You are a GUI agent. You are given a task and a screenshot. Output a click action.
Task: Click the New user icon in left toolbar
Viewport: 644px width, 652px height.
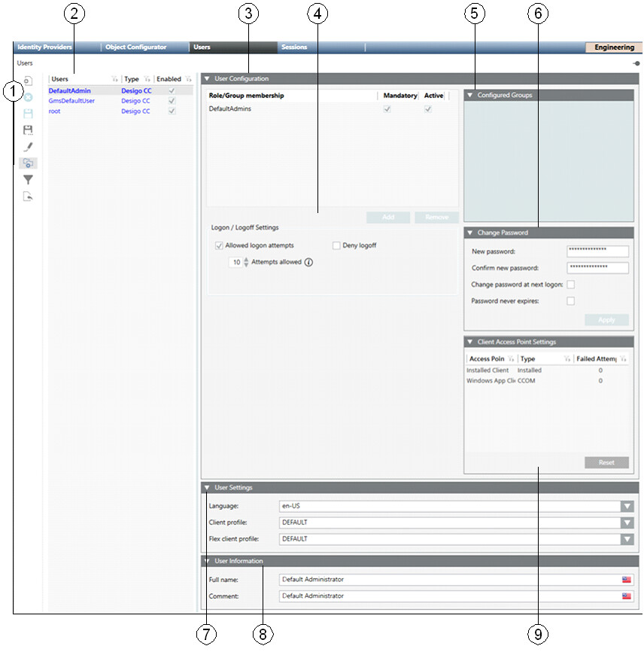(x=28, y=80)
